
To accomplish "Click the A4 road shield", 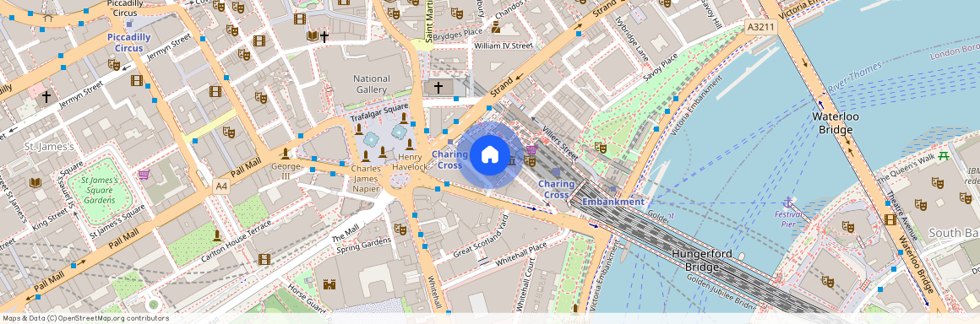I will tap(221, 186).
